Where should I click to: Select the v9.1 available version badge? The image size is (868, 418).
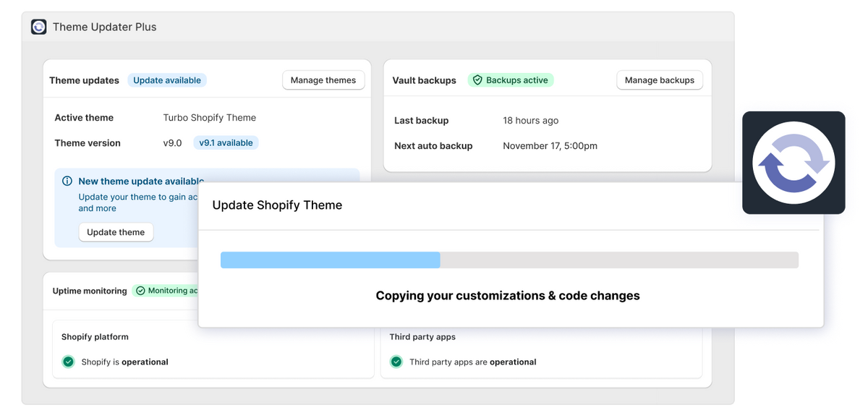226,143
